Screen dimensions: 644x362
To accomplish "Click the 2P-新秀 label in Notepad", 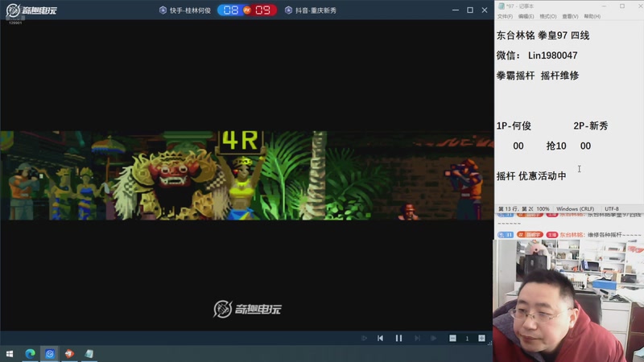I will click(x=591, y=126).
